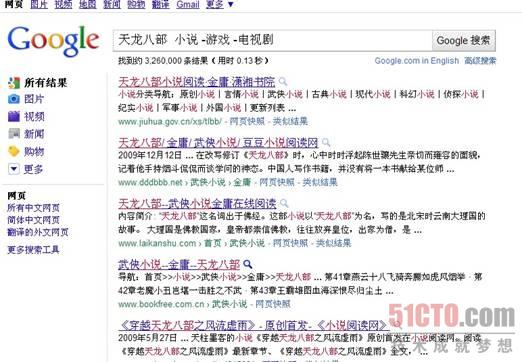Select 新闻 in the left sidebar
This screenshot has width=522, height=362.
pyautogui.click(x=34, y=134)
